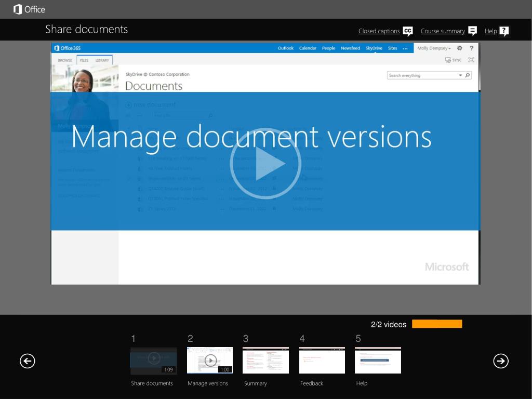This screenshot has width=532, height=399.
Task: Open People in Office 365 nav
Action: (328, 48)
